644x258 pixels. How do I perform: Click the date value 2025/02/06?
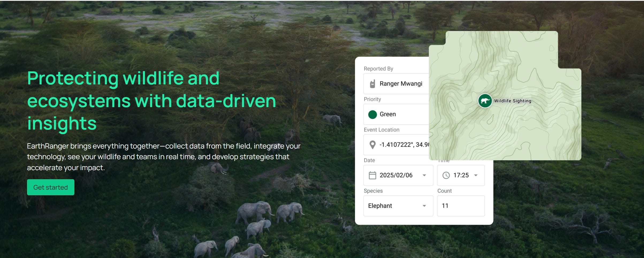coord(396,175)
